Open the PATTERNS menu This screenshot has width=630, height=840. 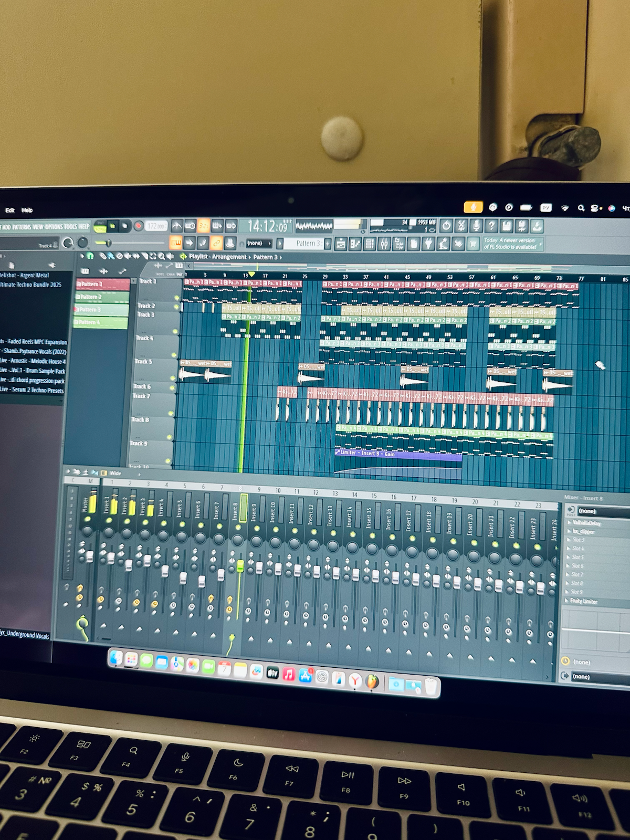pyautogui.click(x=22, y=227)
